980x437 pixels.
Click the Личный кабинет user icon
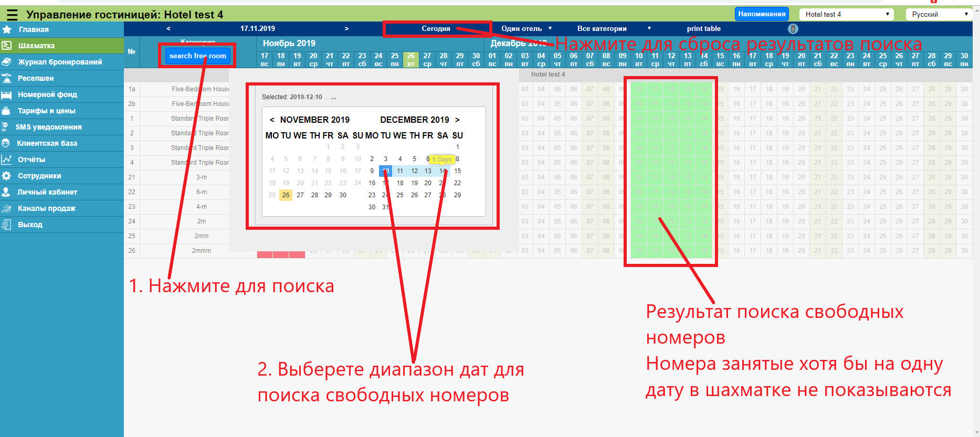tap(6, 192)
